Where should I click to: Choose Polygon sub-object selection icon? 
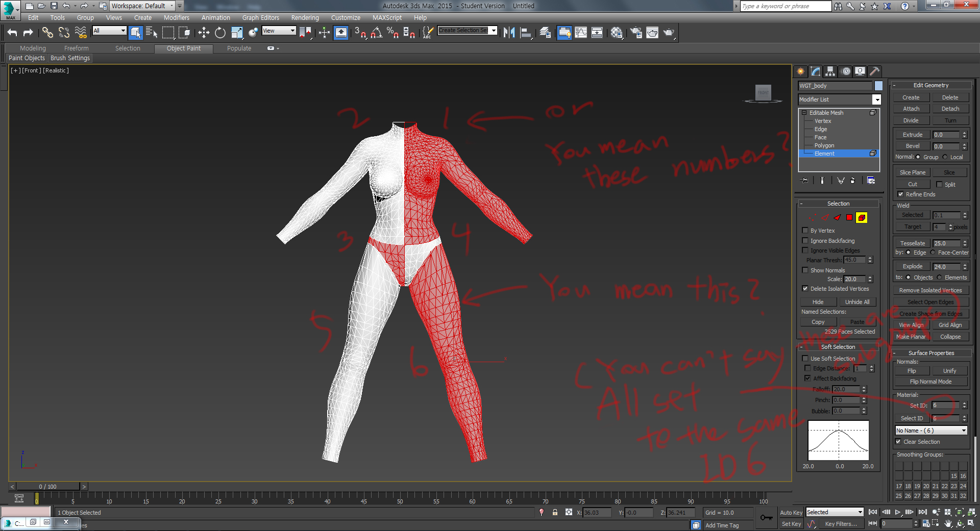click(849, 218)
